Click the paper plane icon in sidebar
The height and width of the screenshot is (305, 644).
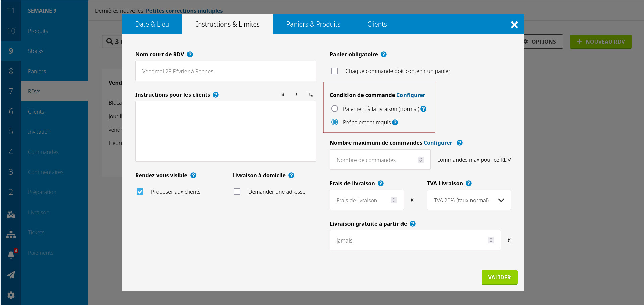tap(11, 275)
